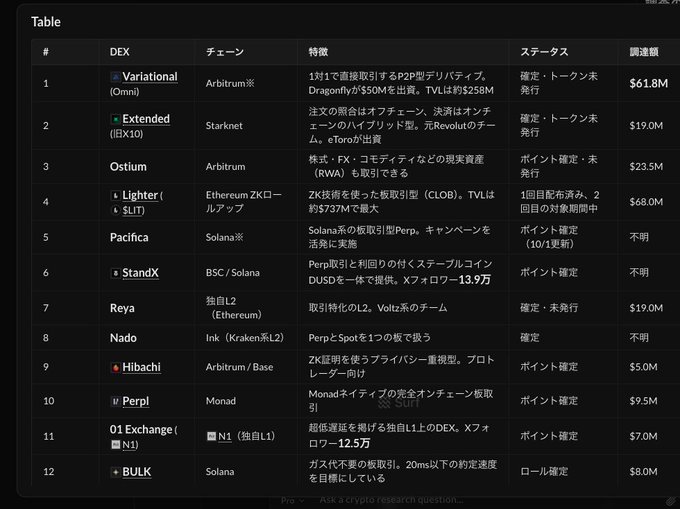Click the 特徴 column header

pos(318,52)
